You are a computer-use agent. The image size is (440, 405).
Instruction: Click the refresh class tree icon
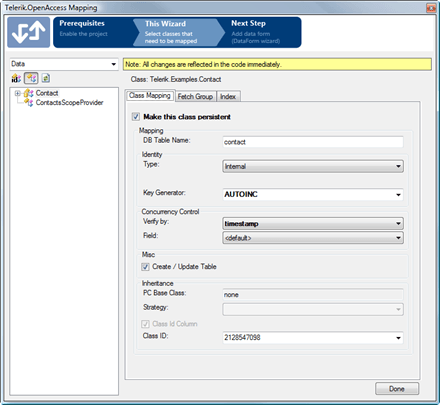pos(46,78)
